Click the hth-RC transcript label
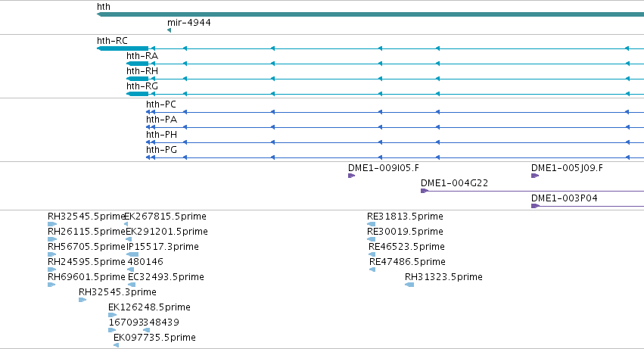This screenshot has width=644, height=349. [x=112, y=41]
